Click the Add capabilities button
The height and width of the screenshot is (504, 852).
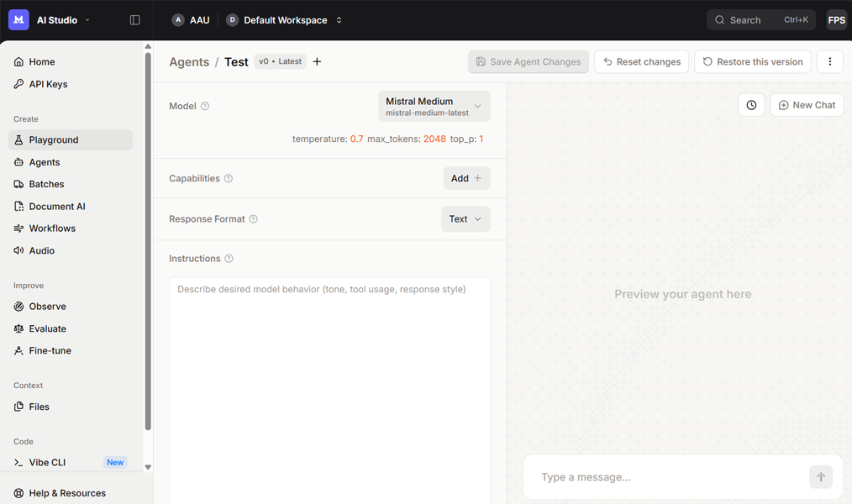(x=466, y=178)
